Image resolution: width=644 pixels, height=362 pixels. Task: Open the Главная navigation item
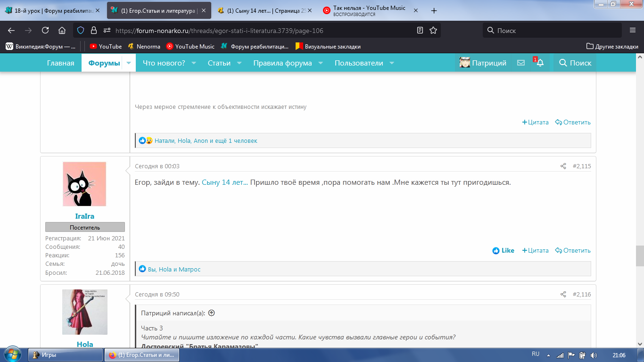pyautogui.click(x=60, y=63)
